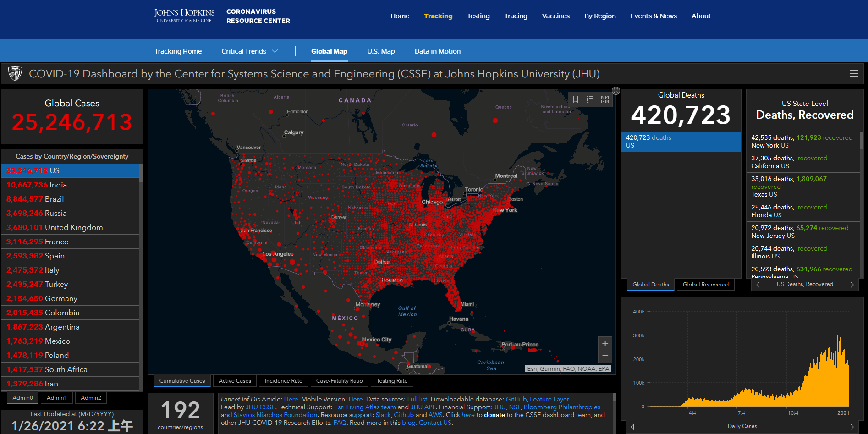Select India in the country cases list
The height and width of the screenshot is (434, 868).
click(71, 185)
